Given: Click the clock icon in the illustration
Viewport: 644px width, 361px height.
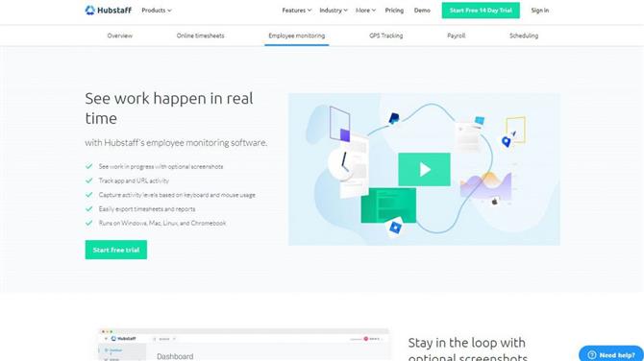Looking at the screenshot, I should pos(340,164).
